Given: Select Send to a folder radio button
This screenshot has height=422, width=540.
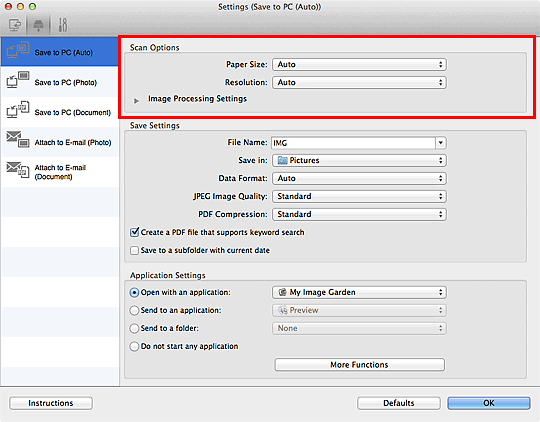Looking at the screenshot, I should [x=134, y=328].
